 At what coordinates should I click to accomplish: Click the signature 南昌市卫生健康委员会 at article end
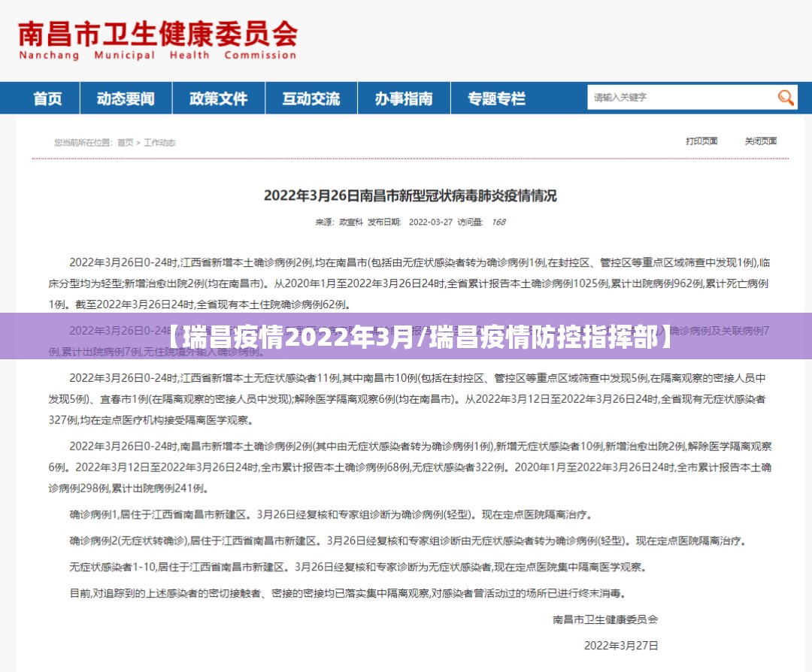[x=605, y=619]
